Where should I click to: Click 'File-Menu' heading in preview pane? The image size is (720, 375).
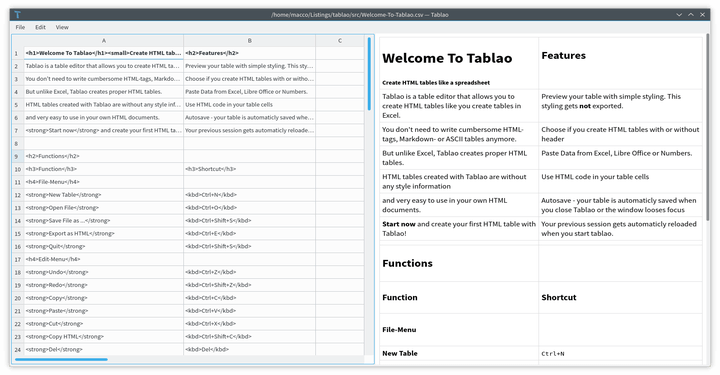[x=399, y=330]
